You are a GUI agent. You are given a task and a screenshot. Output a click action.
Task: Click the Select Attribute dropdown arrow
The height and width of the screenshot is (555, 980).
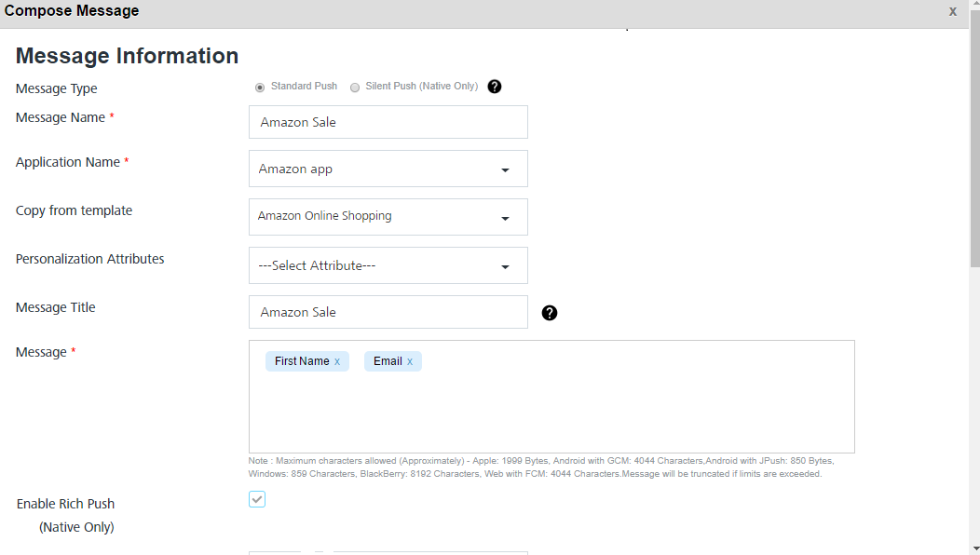[505, 267]
